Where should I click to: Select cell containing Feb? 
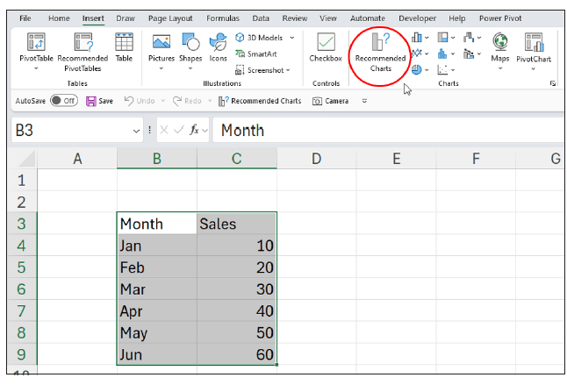point(157,267)
